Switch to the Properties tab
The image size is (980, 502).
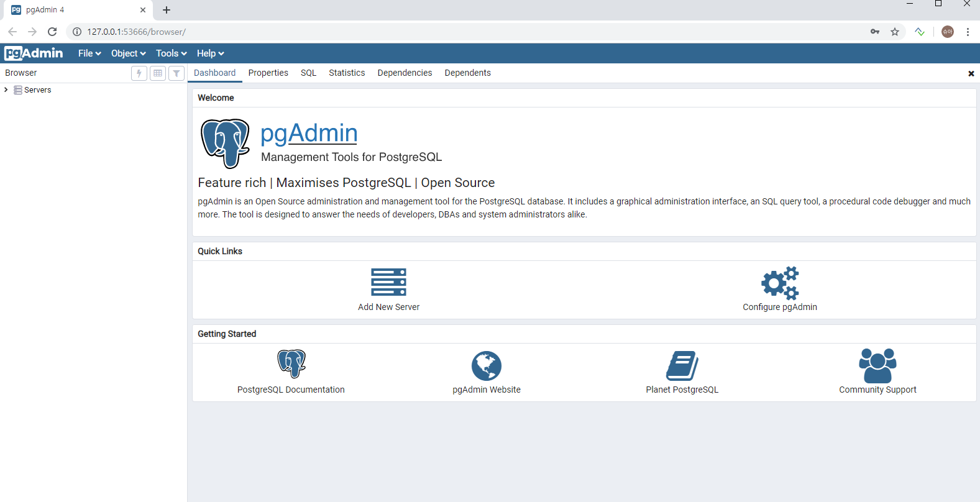[x=268, y=73]
